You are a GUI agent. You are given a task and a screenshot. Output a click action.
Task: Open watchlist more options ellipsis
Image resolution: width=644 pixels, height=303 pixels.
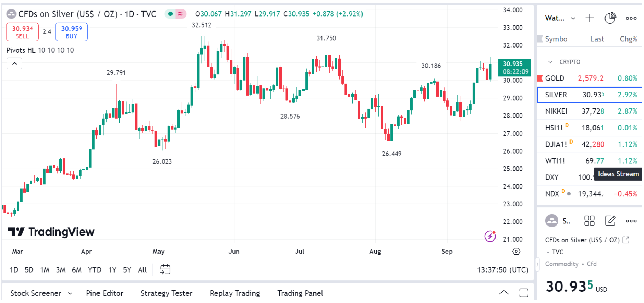click(631, 18)
